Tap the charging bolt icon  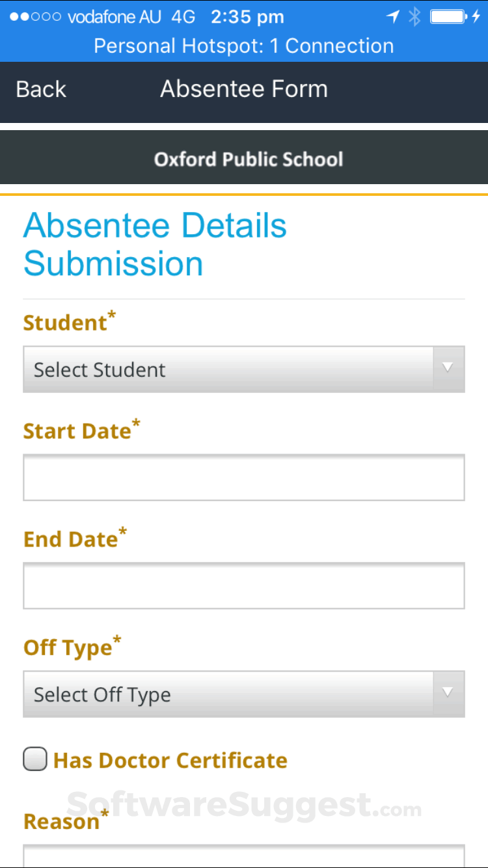click(476, 17)
